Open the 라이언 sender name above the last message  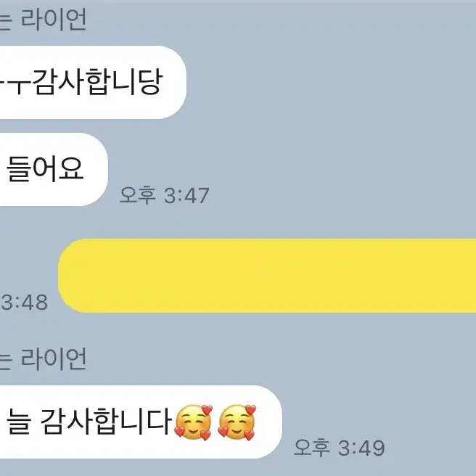54,359
